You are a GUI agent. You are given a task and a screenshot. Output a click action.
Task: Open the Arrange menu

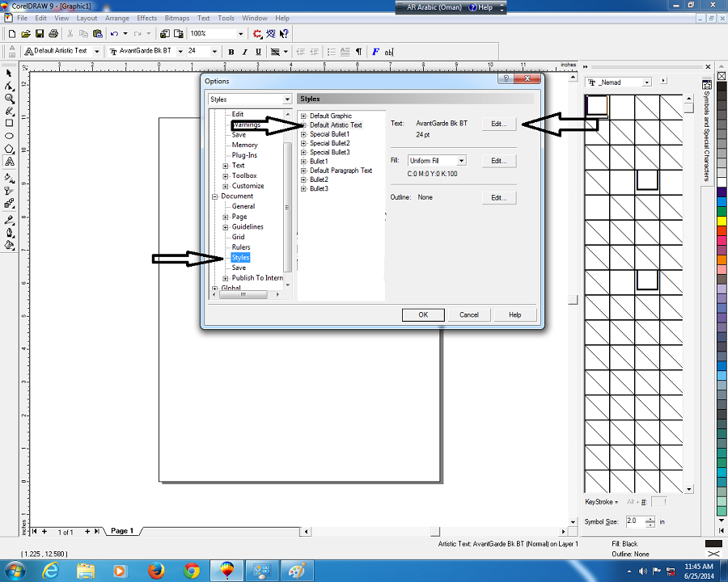pos(117,18)
